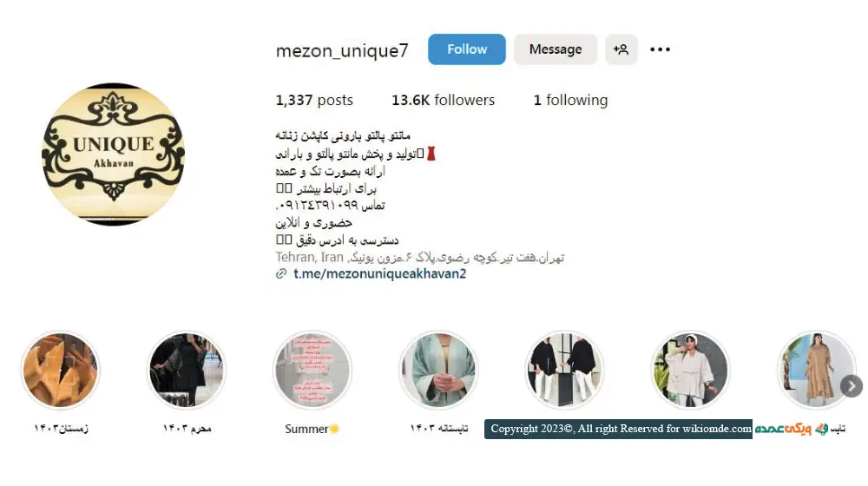Image resolution: width=868 pixels, height=486 pixels.
Task: Click the chain link icon beside Telegram URL
Action: pos(281,273)
